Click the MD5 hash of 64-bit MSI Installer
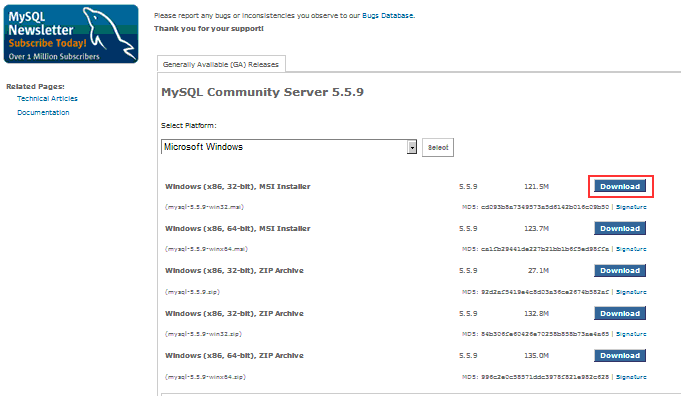This screenshot has width=681, height=396. point(545,249)
